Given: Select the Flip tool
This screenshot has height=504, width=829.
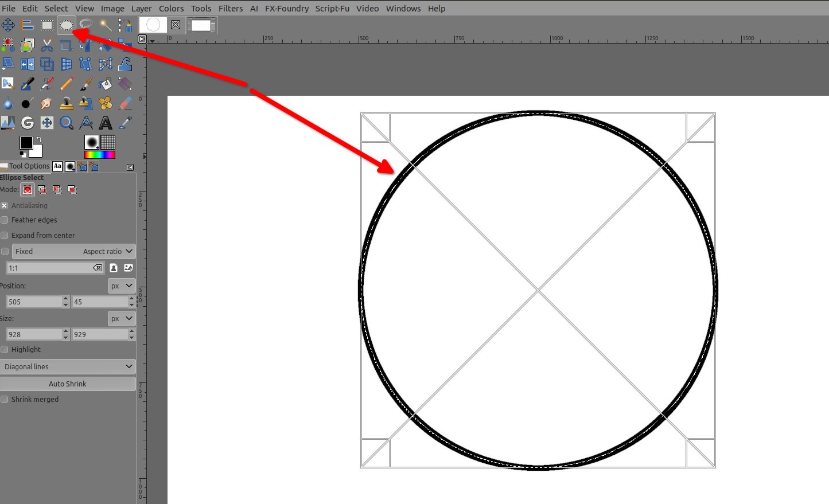Looking at the screenshot, I should tap(28, 64).
